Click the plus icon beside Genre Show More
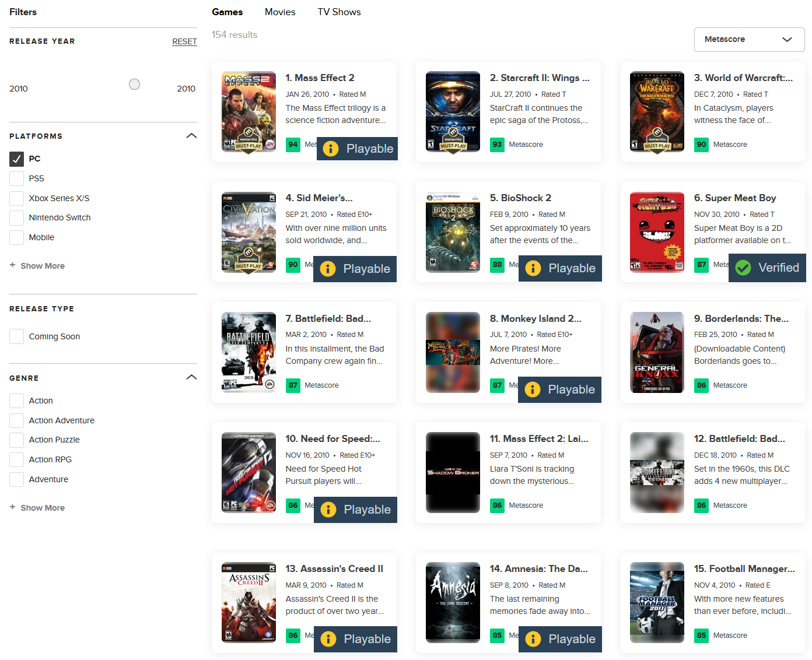The image size is (812, 660). (x=13, y=507)
